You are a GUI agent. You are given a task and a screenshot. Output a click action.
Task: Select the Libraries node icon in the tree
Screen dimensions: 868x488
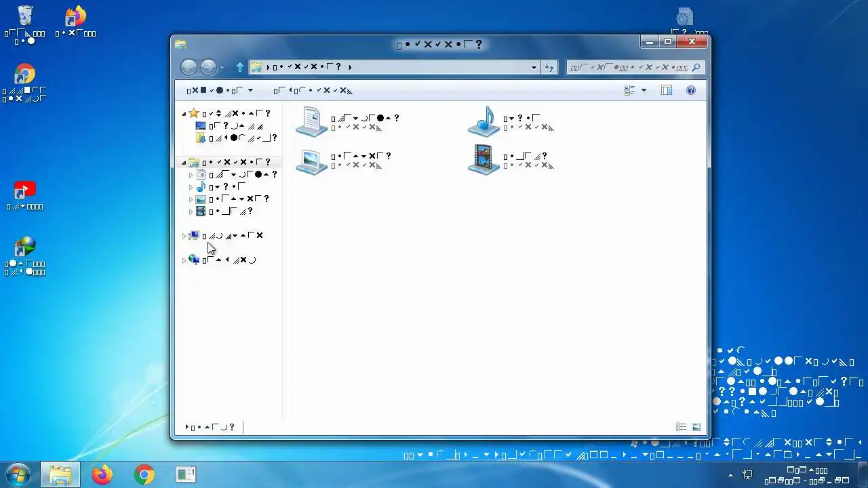(x=194, y=162)
